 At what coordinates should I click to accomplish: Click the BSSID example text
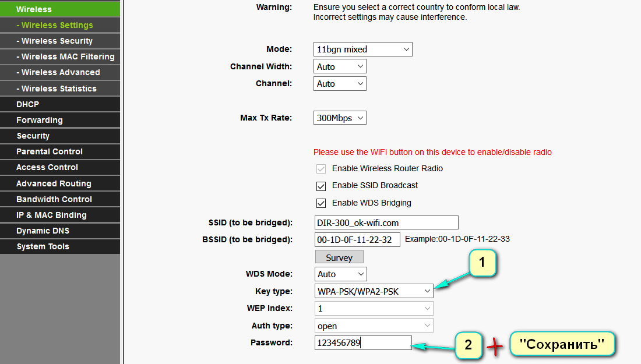[x=457, y=239]
